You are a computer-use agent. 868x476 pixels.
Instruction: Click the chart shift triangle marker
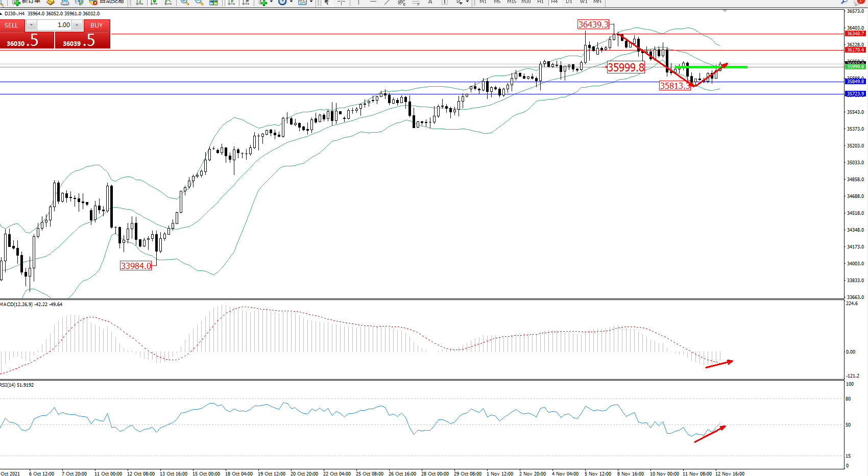[x=725, y=11]
